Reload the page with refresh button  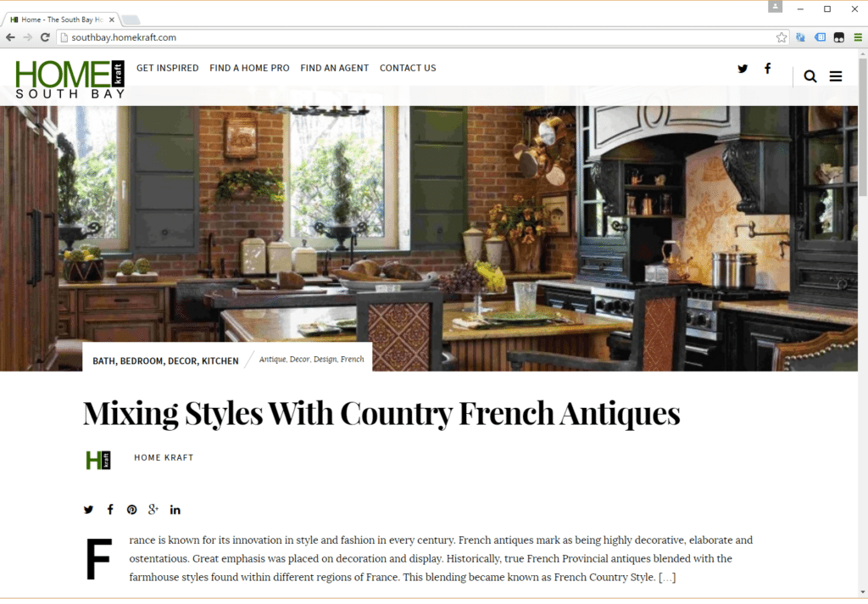tap(45, 37)
